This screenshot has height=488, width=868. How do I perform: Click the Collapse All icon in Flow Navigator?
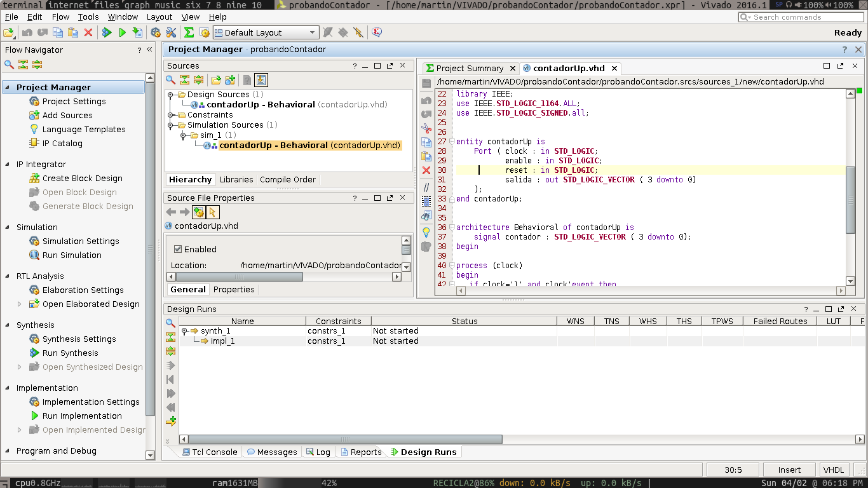click(23, 64)
